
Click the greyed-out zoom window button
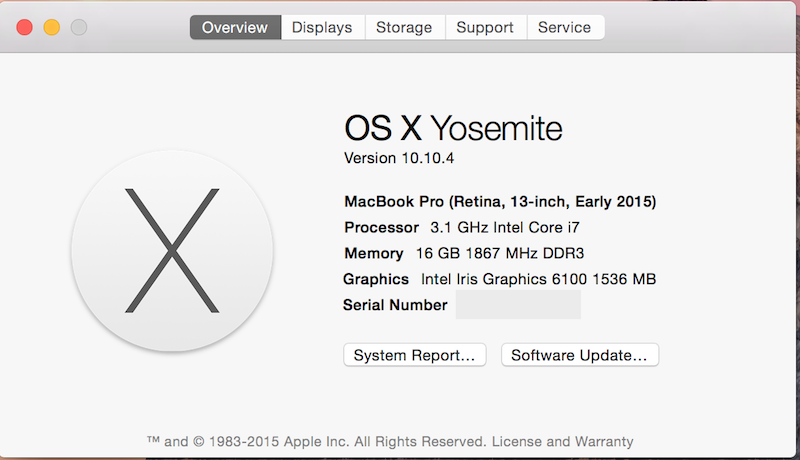click(x=79, y=27)
